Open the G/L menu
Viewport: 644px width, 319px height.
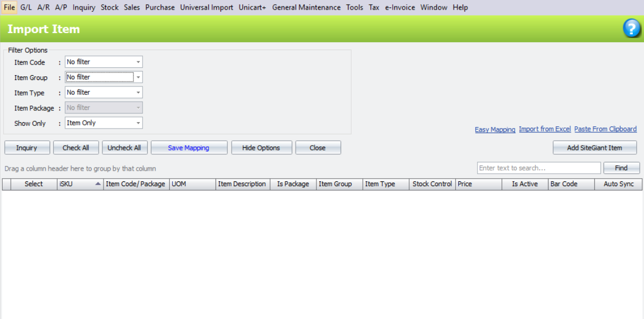[26, 7]
